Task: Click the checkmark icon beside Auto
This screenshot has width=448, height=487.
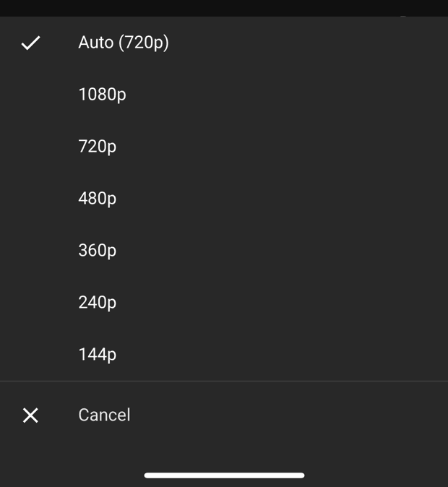Action: click(x=30, y=43)
